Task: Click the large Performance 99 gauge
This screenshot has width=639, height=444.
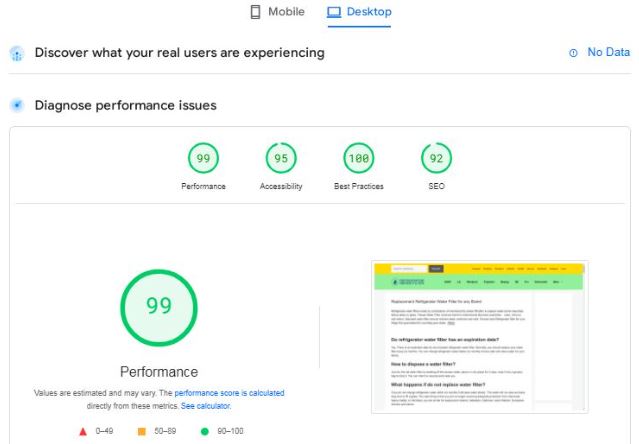Action: 159,308
